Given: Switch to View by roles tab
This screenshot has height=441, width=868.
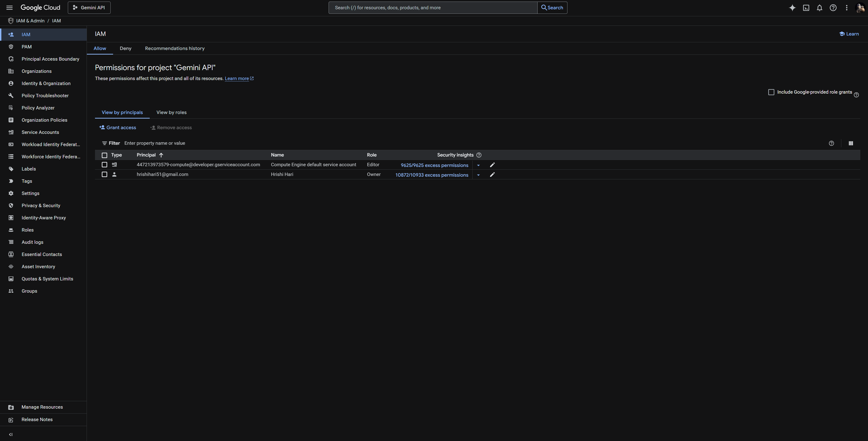Looking at the screenshot, I should (x=171, y=113).
